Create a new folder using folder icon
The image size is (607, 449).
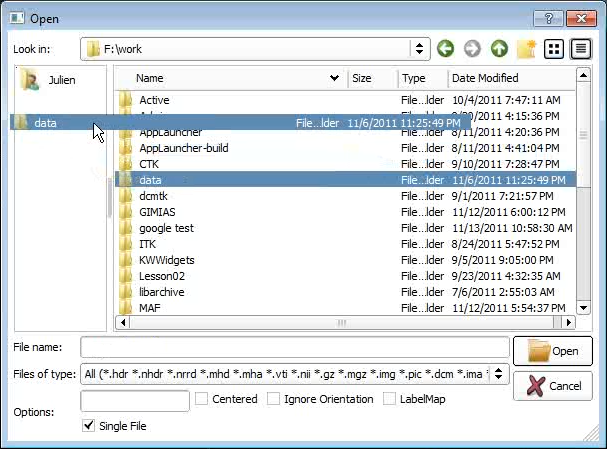point(526,49)
